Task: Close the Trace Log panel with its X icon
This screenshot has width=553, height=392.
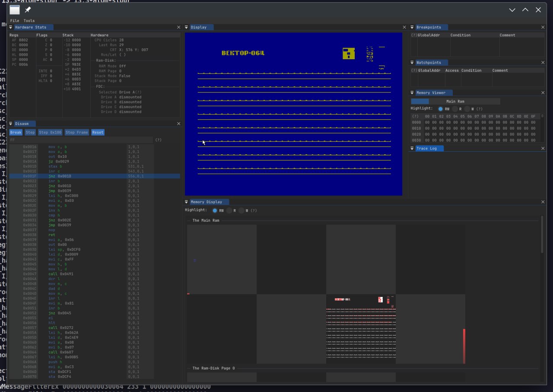Action: (543, 148)
